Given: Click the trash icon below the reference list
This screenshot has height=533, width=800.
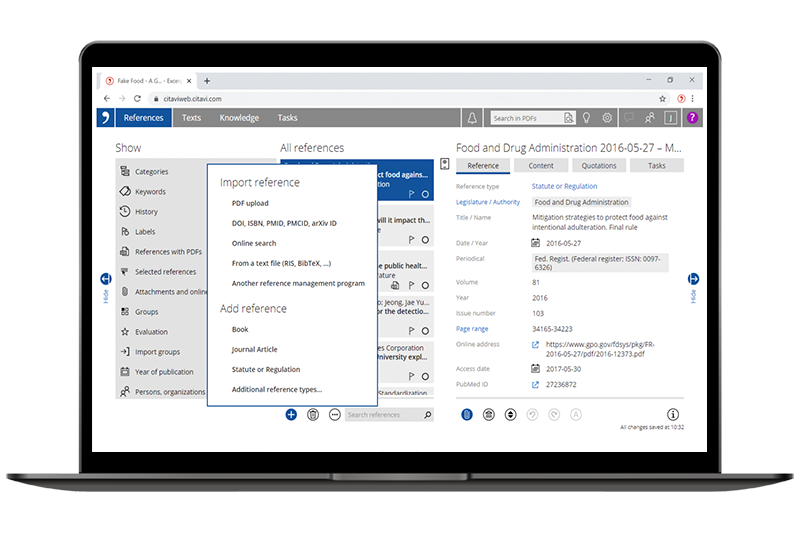Looking at the screenshot, I should (313, 415).
